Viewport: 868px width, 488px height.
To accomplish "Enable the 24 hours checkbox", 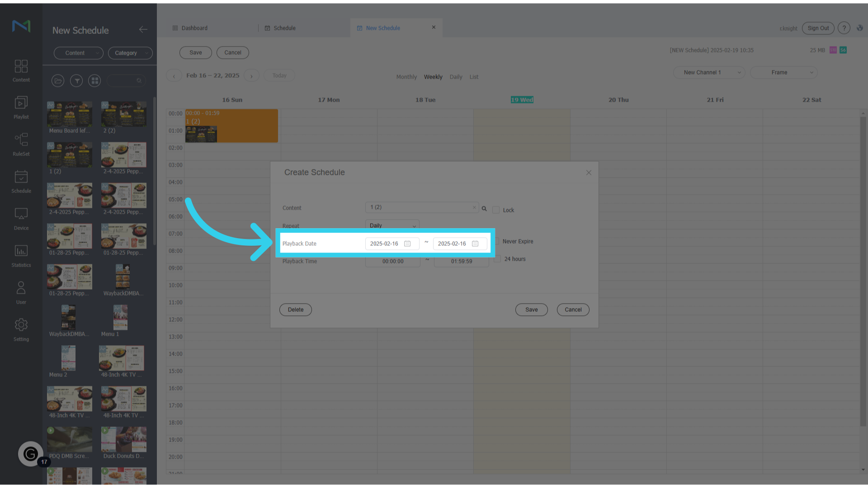I will tap(497, 258).
